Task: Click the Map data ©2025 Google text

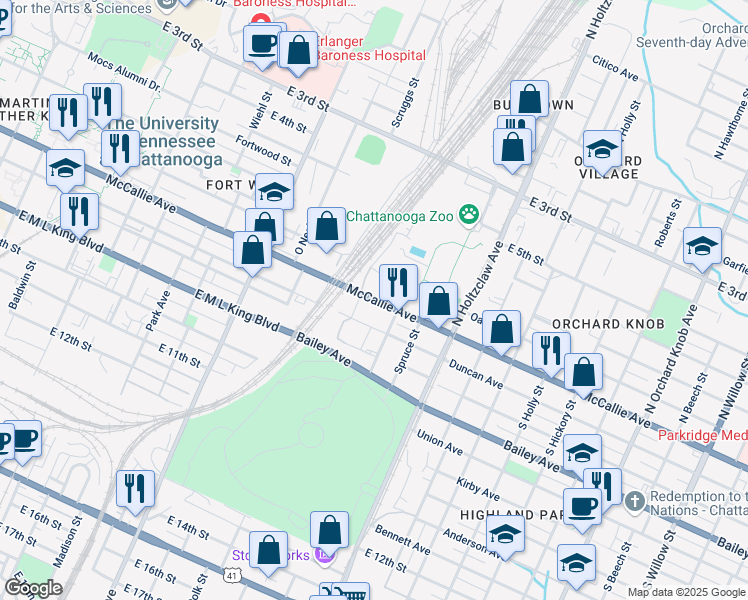Action: click(x=687, y=592)
